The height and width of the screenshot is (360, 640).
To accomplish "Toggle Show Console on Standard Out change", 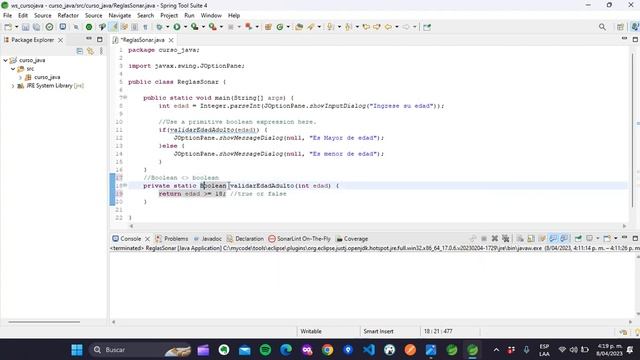I will pyautogui.click(x=553, y=238).
